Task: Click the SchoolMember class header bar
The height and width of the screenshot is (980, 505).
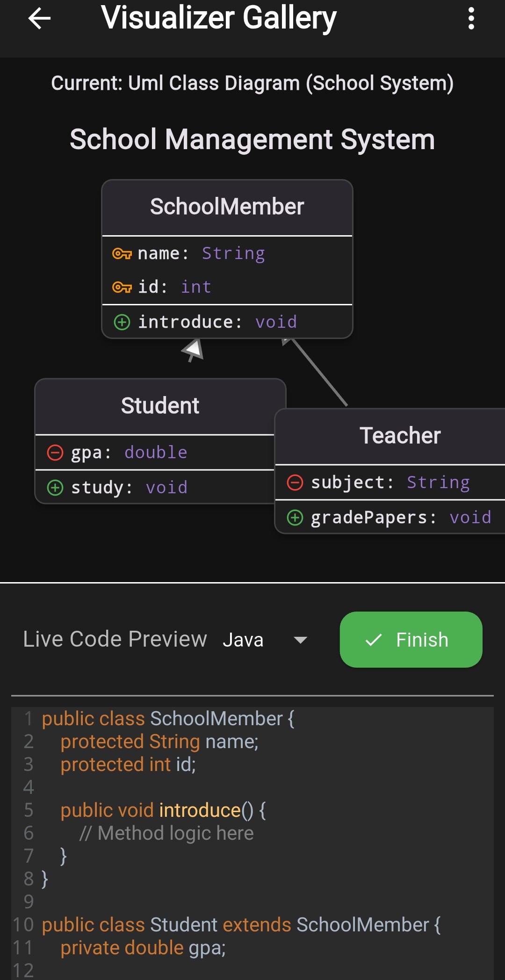Action: pyautogui.click(x=227, y=206)
